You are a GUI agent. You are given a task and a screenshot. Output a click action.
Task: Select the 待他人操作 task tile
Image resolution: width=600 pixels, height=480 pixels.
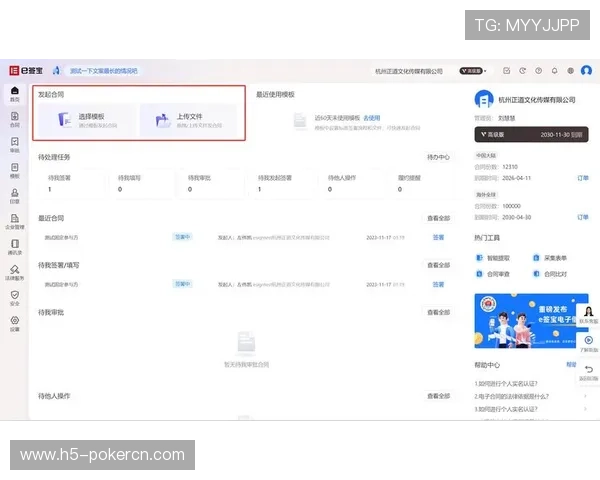(351, 183)
